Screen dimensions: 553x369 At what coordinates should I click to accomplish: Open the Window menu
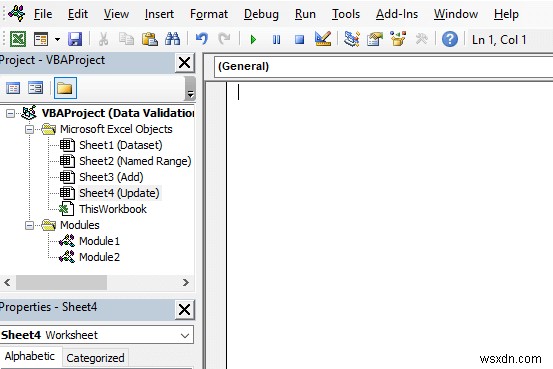456,14
